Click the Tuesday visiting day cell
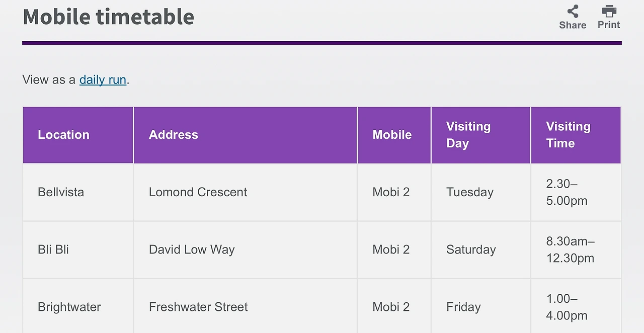Image resolution: width=644 pixels, height=333 pixels. click(470, 192)
